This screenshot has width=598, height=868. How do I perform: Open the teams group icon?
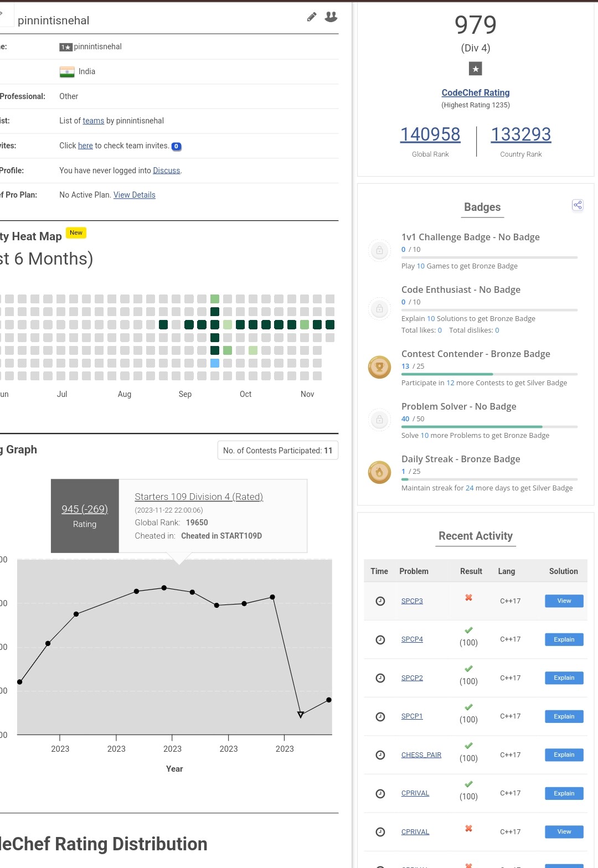point(331,17)
